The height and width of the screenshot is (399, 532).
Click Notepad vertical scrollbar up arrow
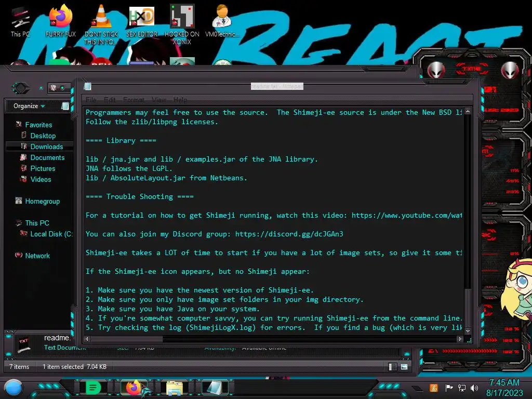pyautogui.click(x=468, y=111)
